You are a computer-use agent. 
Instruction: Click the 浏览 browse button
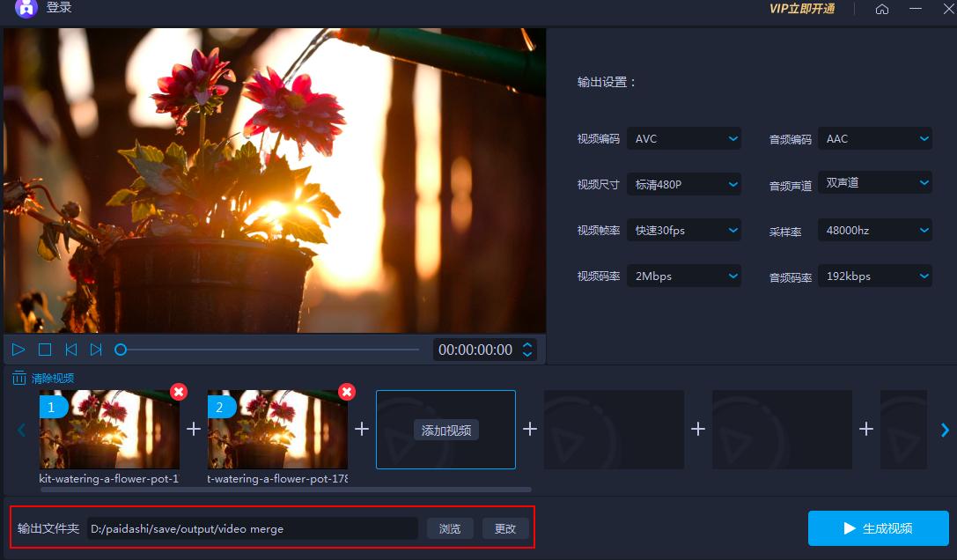[x=450, y=528]
